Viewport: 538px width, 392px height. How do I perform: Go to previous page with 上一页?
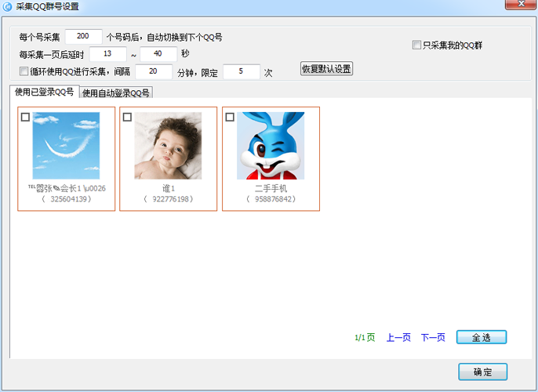click(x=398, y=338)
